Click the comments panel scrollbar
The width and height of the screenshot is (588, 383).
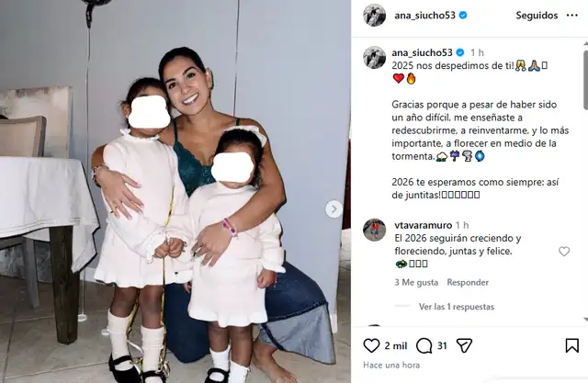tap(585, 75)
